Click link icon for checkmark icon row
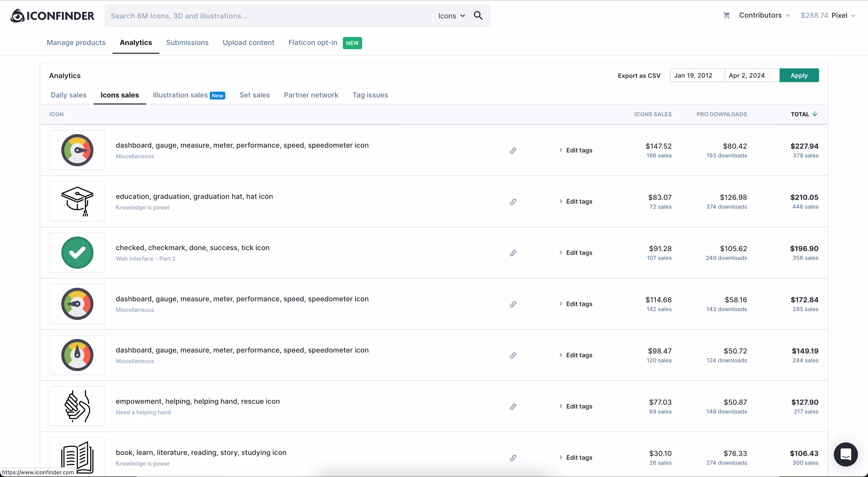Image resolution: width=868 pixels, height=477 pixels. pos(513,253)
